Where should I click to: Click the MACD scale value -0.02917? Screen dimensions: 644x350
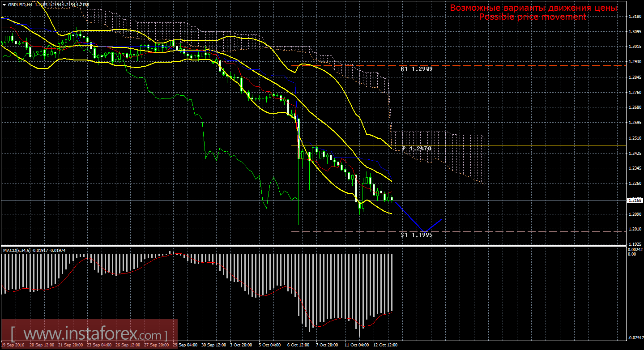click(x=635, y=338)
